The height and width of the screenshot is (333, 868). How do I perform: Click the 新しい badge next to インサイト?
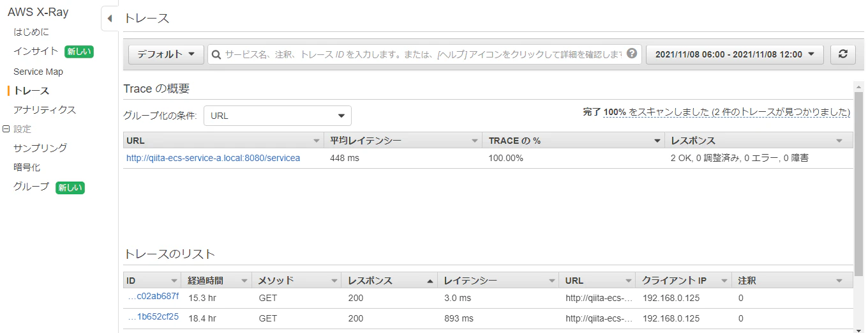[79, 52]
